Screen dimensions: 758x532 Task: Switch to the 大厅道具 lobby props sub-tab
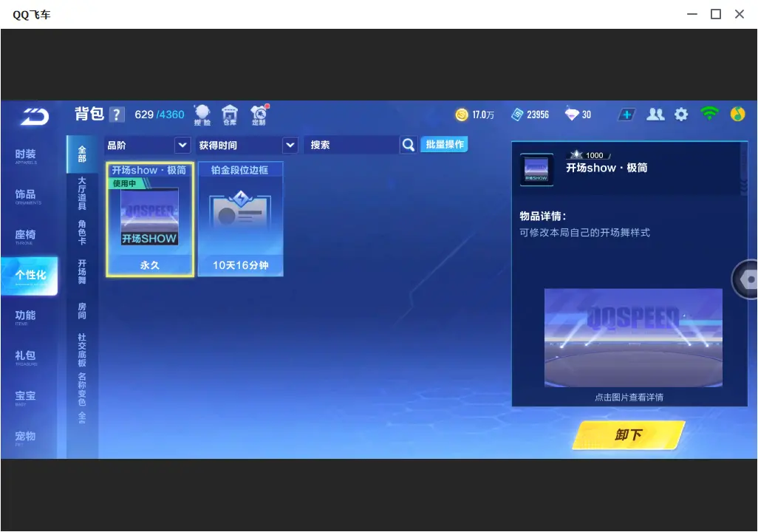(82, 193)
